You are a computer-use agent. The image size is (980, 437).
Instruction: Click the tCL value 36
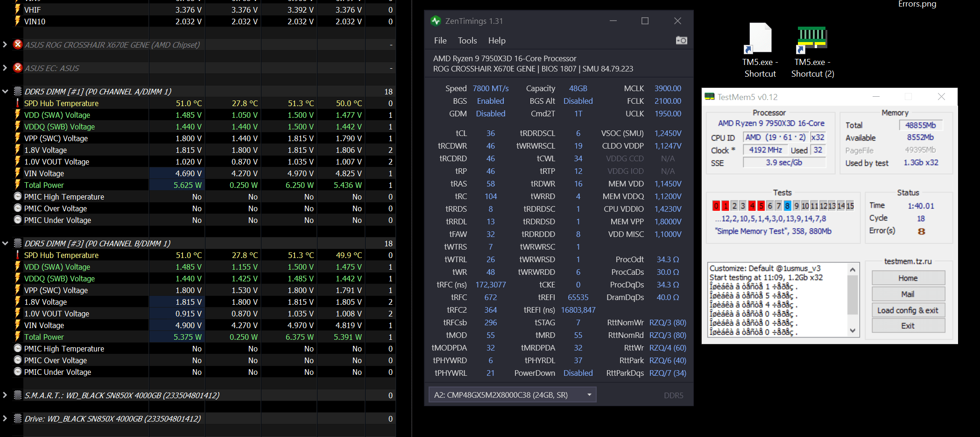tap(491, 133)
